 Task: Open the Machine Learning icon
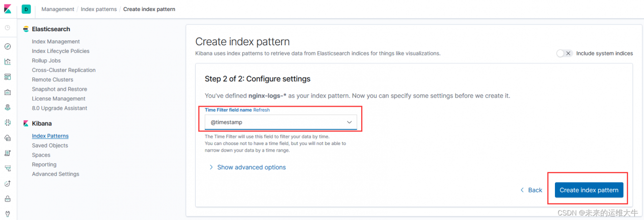(x=8, y=122)
